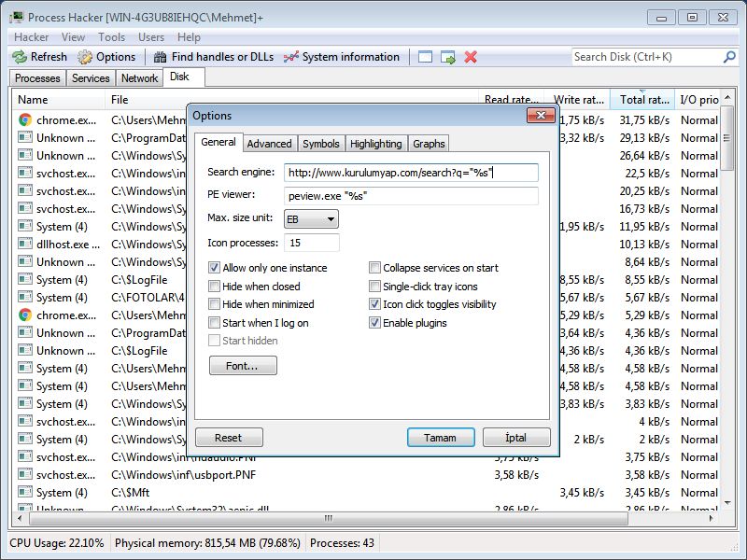Open the Symbols options tab
Image resolution: width=747 pixels, height=560 pixels.
tap(321, 144)
